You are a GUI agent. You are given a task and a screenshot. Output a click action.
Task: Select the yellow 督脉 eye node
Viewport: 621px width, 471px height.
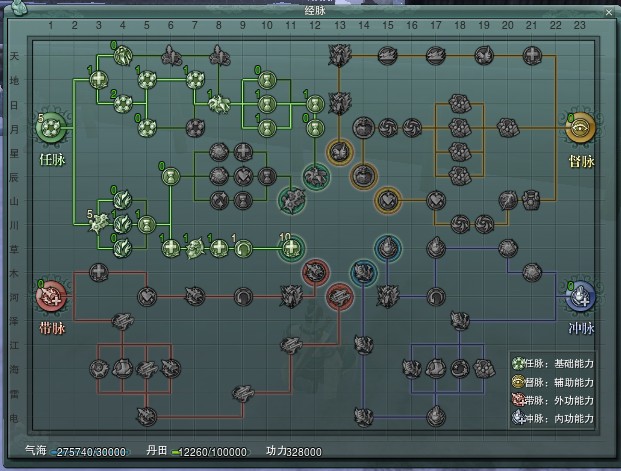coord(582,128)
